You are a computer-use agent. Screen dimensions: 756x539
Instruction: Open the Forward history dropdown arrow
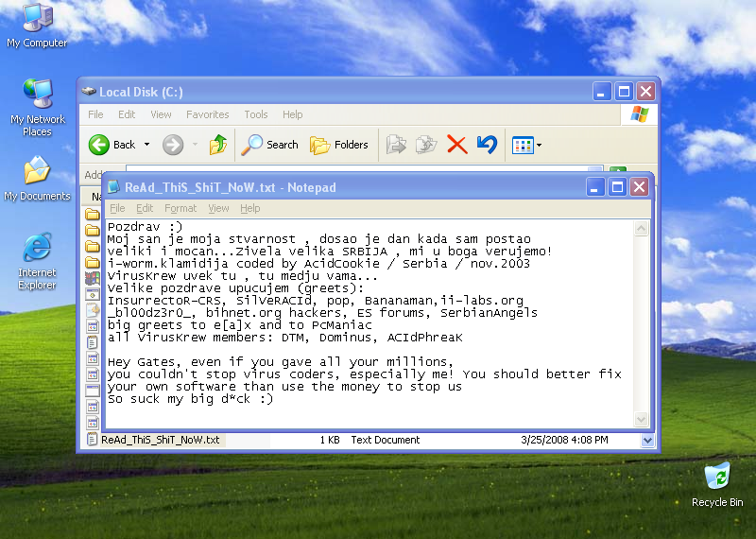pos(195,145)
